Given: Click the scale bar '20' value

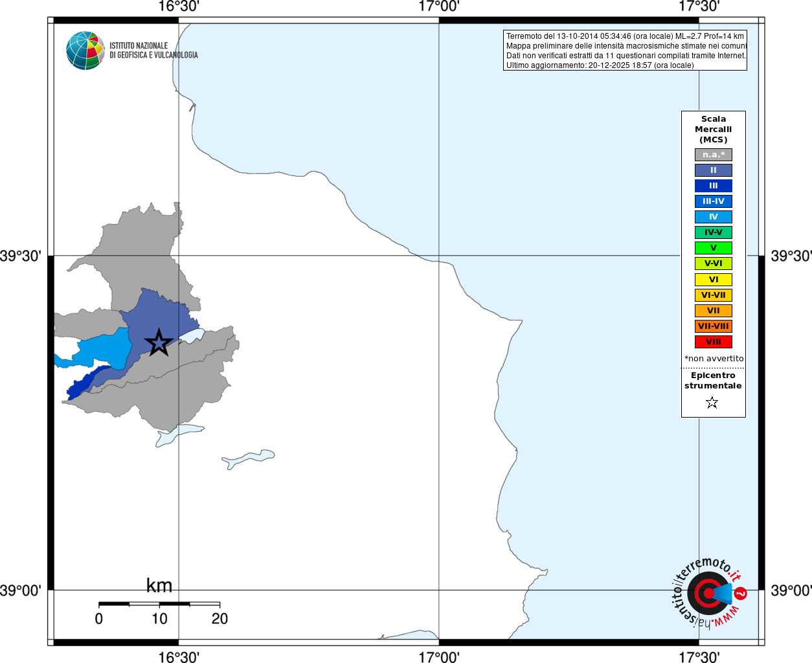Looking at the screenshot, I should point(220,619).
